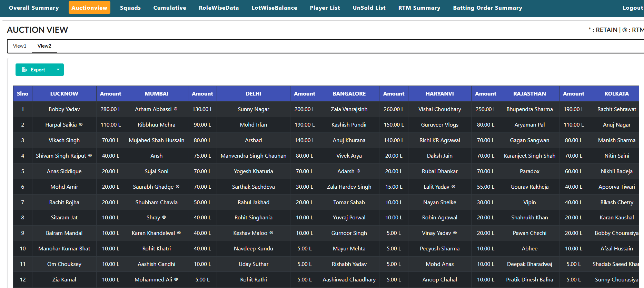Click Shahrukh Khan cell
This screenshot has height=288, width=644.
coord(529,217)
